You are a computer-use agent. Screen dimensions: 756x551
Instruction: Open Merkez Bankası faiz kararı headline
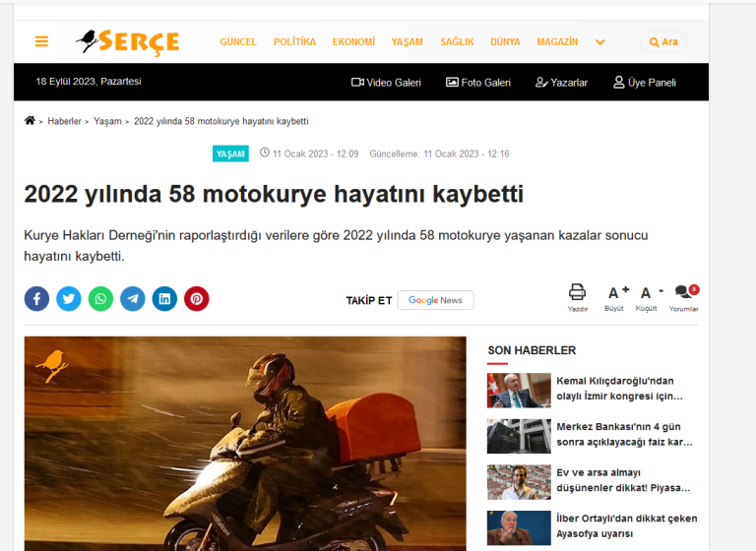pyautogui.click(x=624, y=434)
